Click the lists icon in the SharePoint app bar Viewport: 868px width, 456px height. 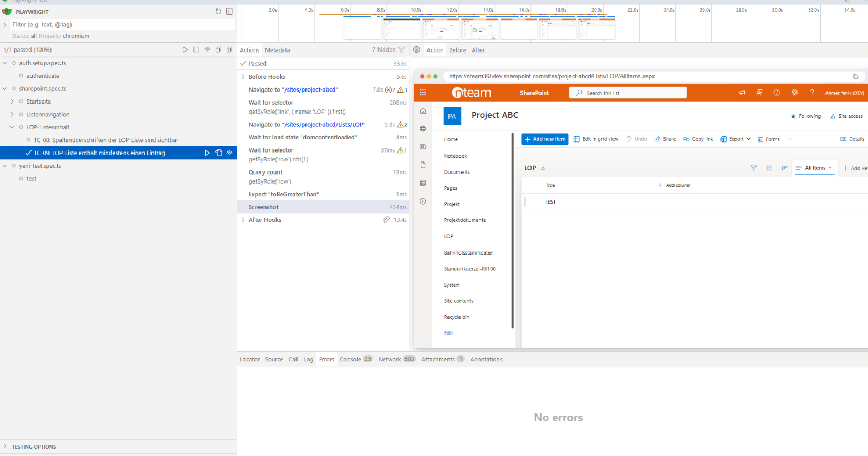point(423,183)
